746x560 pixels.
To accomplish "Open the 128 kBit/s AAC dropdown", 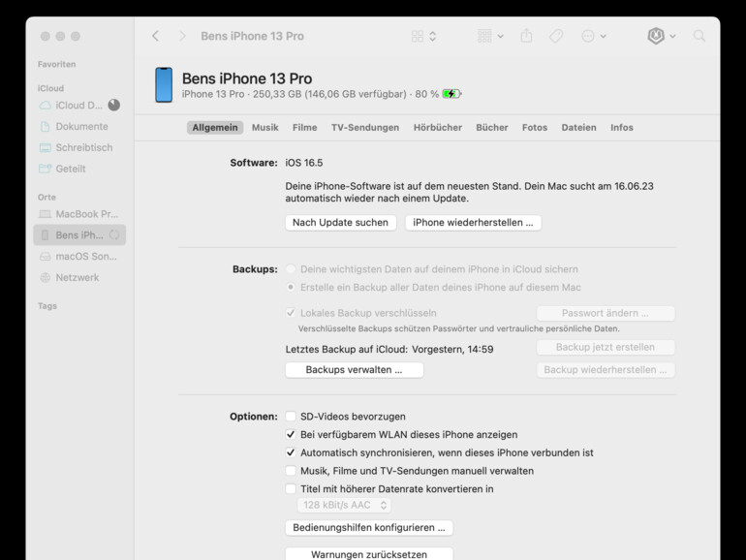I will (345, 506).
